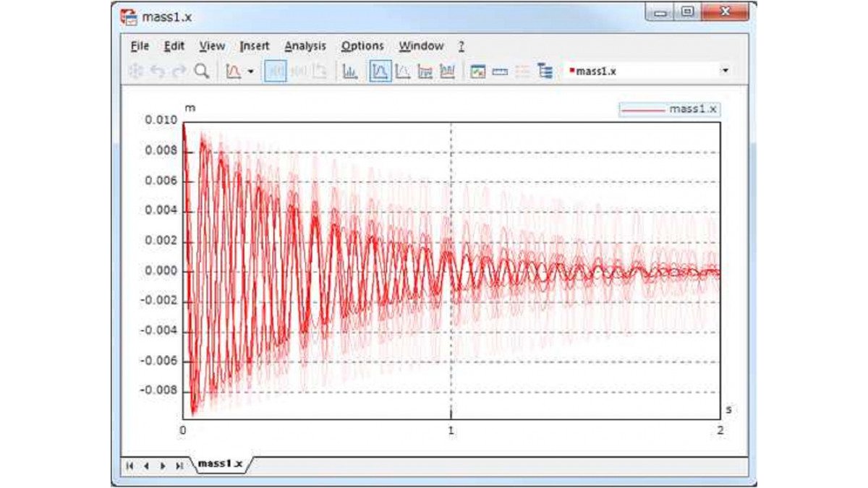Viewport: 868px width, 488px height.
Task: Click the red curve icon beside the magnifier
Action: [233, 71]
